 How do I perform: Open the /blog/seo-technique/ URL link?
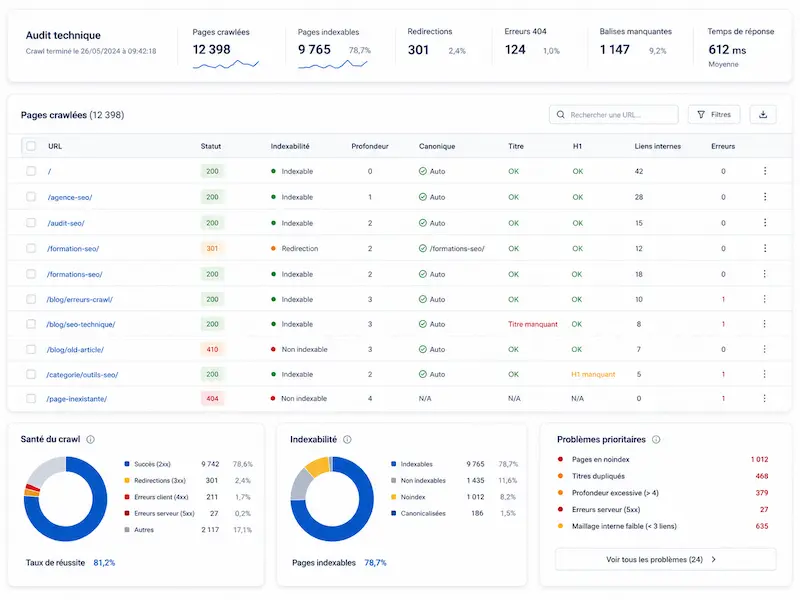[81, 324]
